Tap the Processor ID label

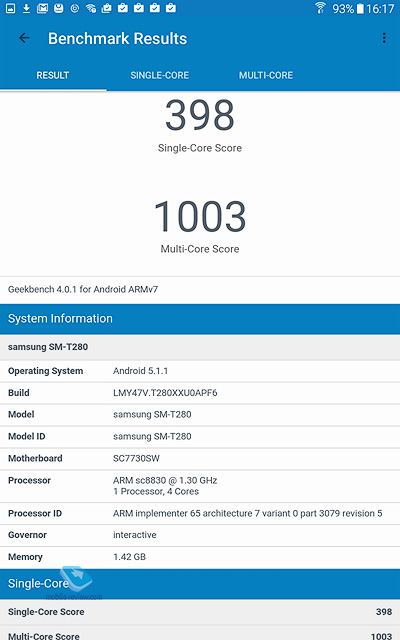35,513
